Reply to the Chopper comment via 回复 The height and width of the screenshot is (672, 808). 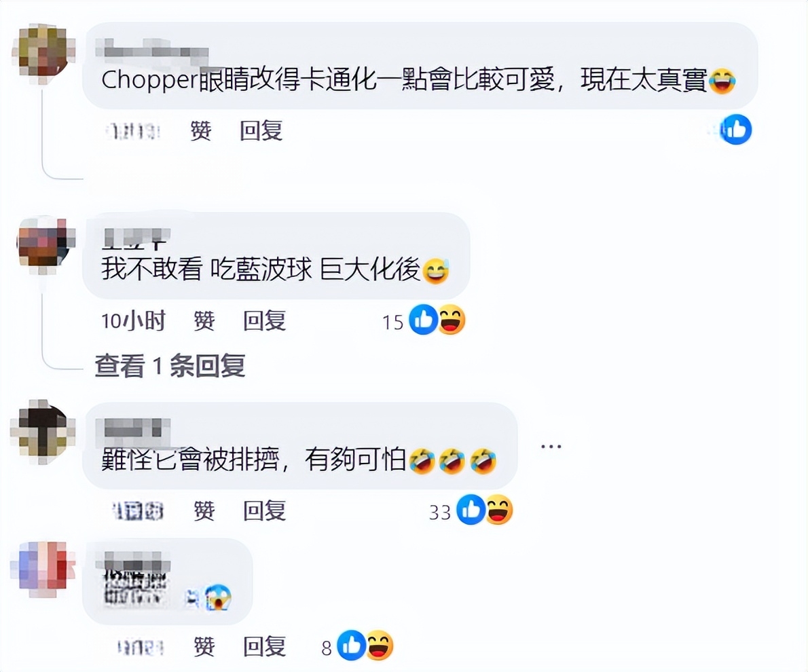[261, 131]
